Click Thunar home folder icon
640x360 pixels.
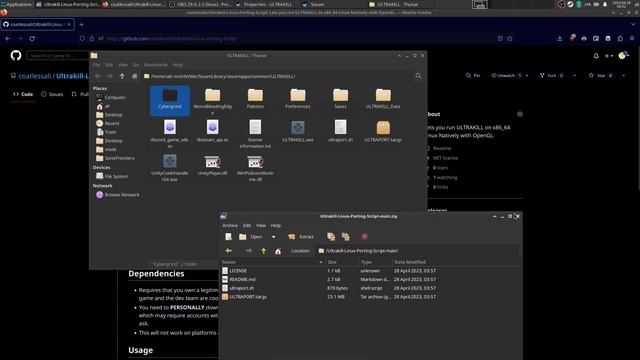[x=134, y=76]
